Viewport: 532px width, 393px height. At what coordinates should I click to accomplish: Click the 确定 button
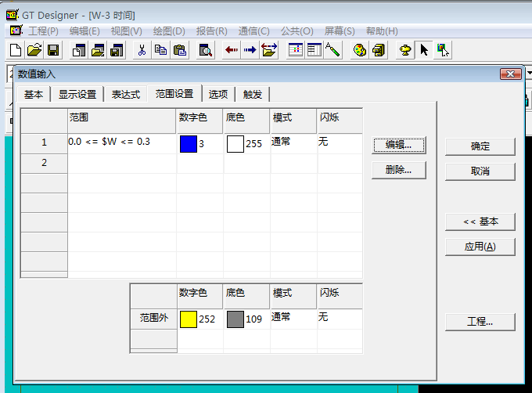click(480, 146)
